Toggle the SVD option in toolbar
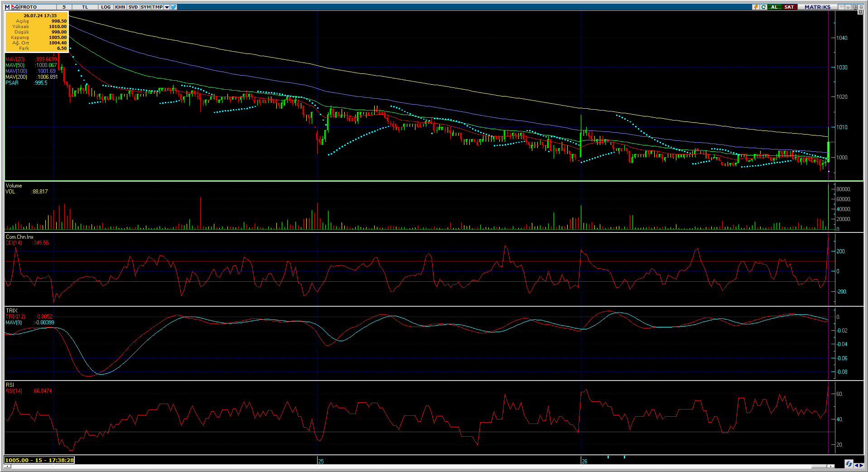The width and height of the screenshot is (868, 472). coord(133,7)
